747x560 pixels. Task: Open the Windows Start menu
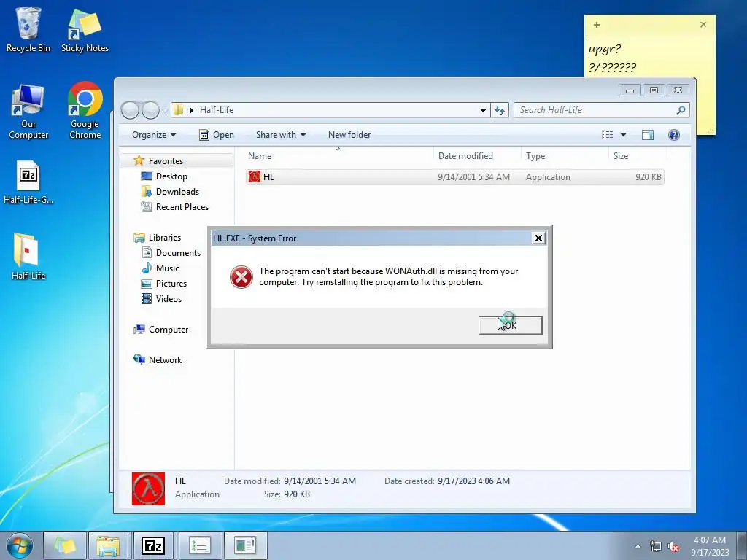(20, 545)
